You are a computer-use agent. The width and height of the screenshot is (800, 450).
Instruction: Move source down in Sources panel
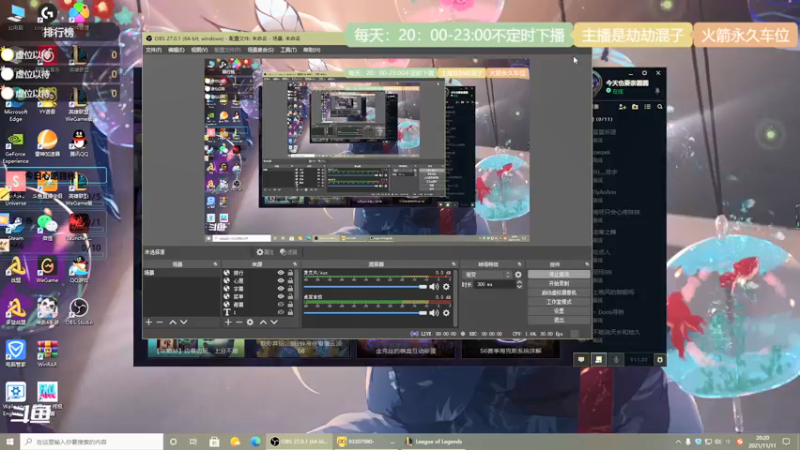[x=274, y=322]
